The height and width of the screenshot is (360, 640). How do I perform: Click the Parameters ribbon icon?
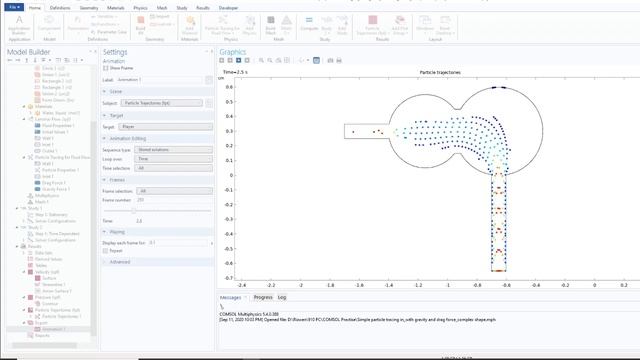click(78, 25)
